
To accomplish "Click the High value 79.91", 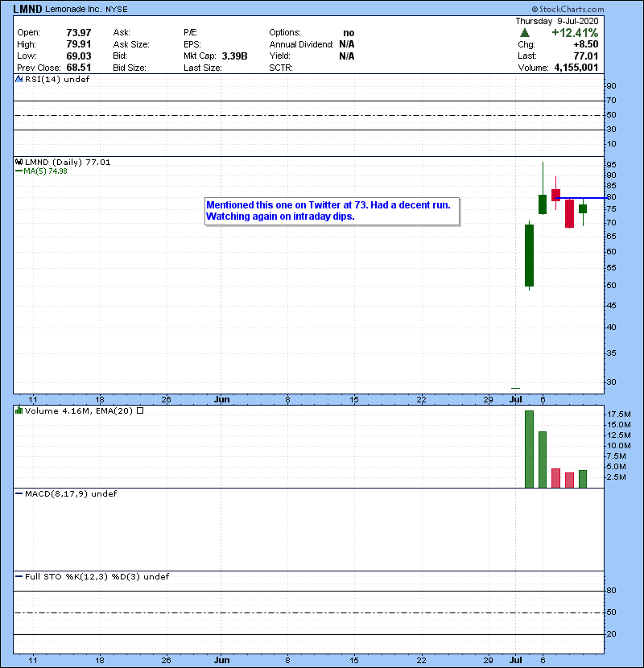I will tap(79, 44).
